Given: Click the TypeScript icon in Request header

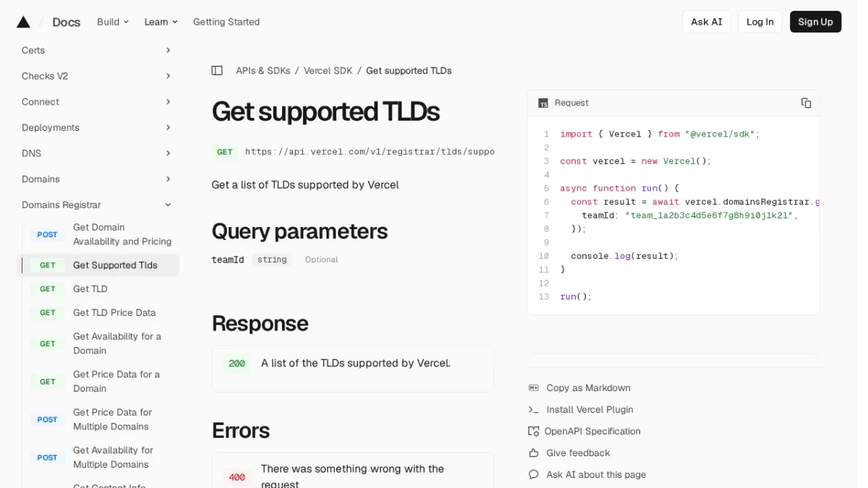Looking at the screenshot, I should pyautogui.click(x=543, y=103).
